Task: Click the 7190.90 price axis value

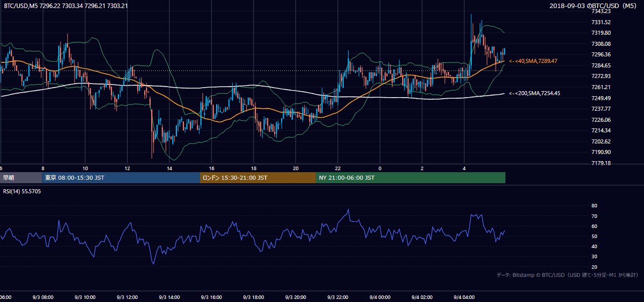Action: click(601, 152)
